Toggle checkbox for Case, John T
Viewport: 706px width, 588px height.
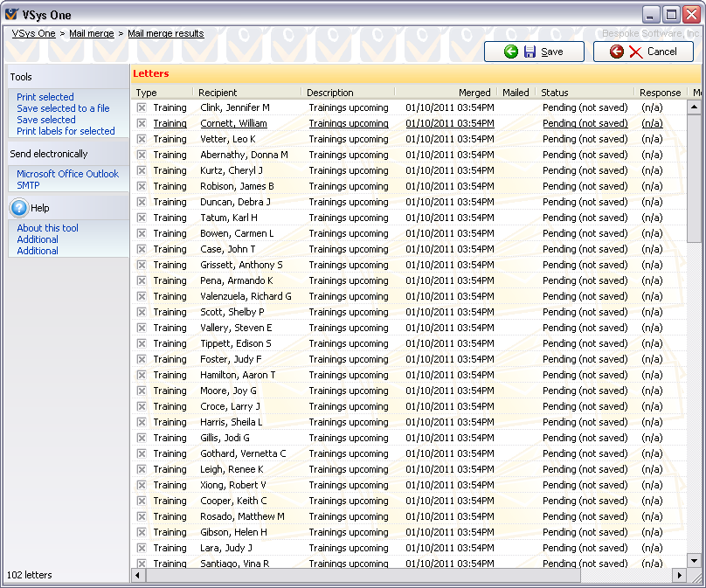(x=142, y=249)
